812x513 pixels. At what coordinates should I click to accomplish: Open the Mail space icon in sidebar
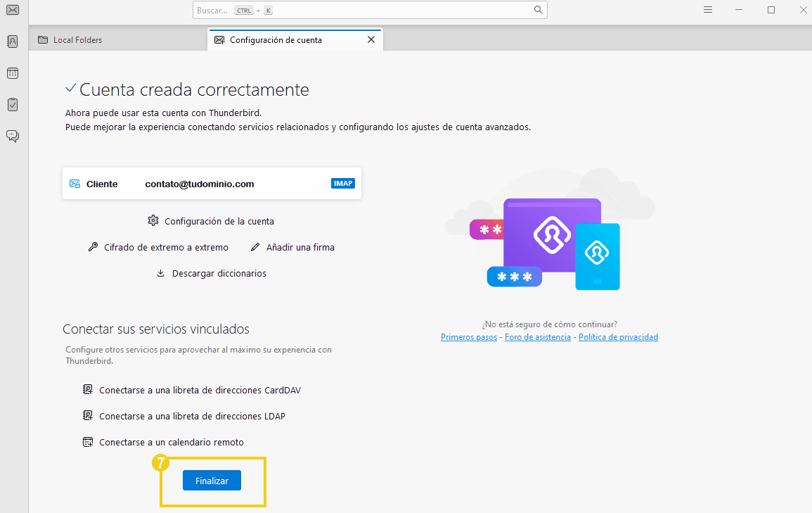pyautogui.click(x=13, y=10)
